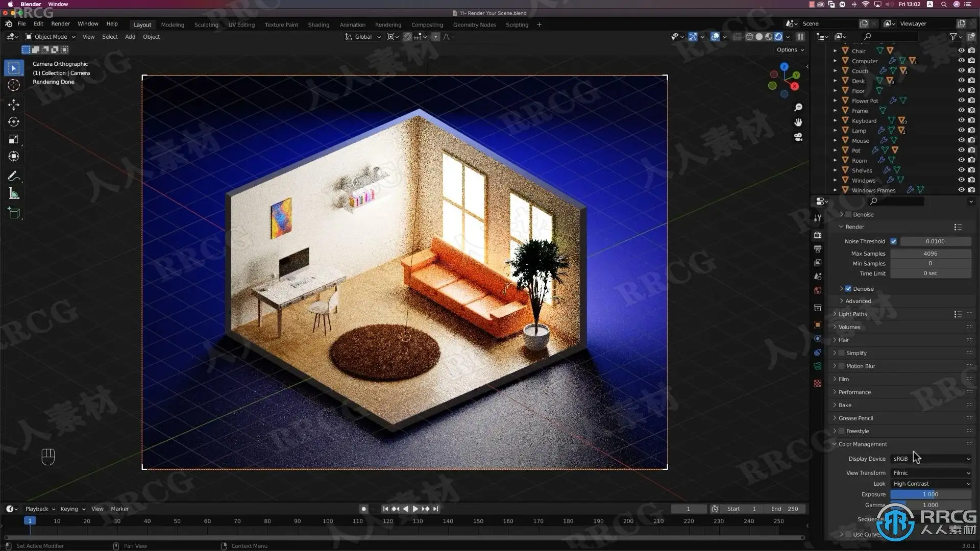Disable the Room object in renders
Viewport: 980px width, 551px height.
[971, 160]
